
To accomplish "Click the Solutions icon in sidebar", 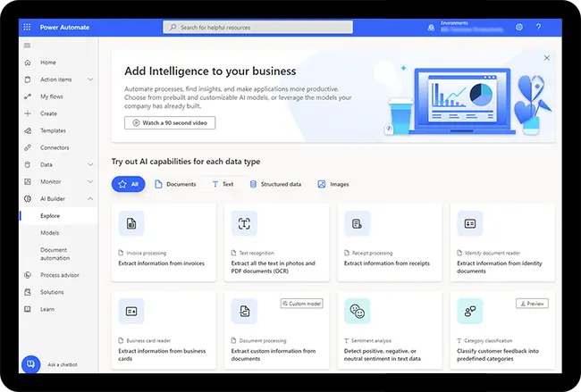I will tap(28, 292).
